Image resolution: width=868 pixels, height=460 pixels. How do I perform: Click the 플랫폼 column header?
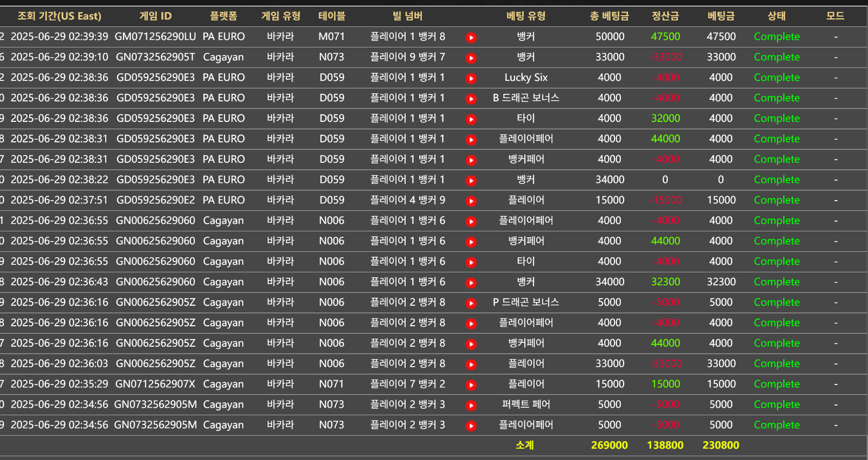[223, 16]
